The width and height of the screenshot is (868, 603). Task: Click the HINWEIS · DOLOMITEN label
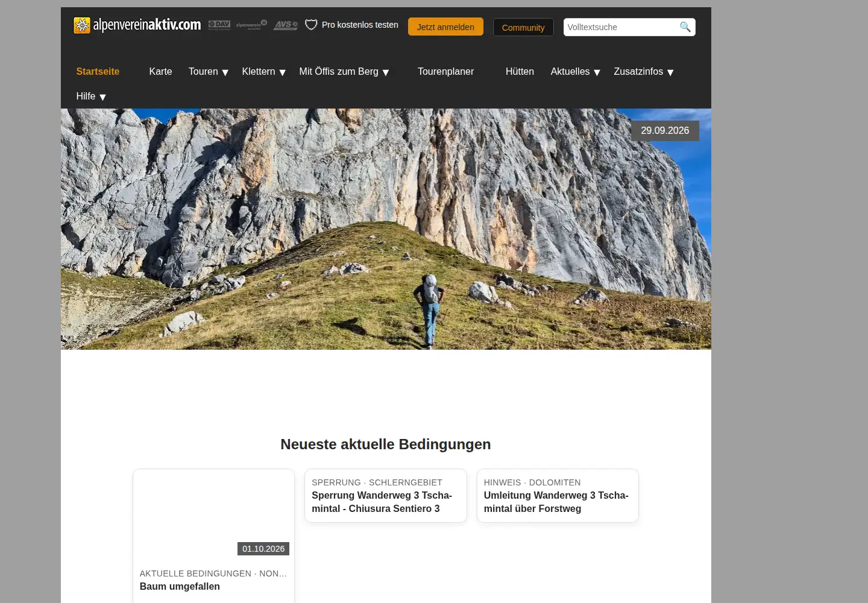tap(532, 482)
